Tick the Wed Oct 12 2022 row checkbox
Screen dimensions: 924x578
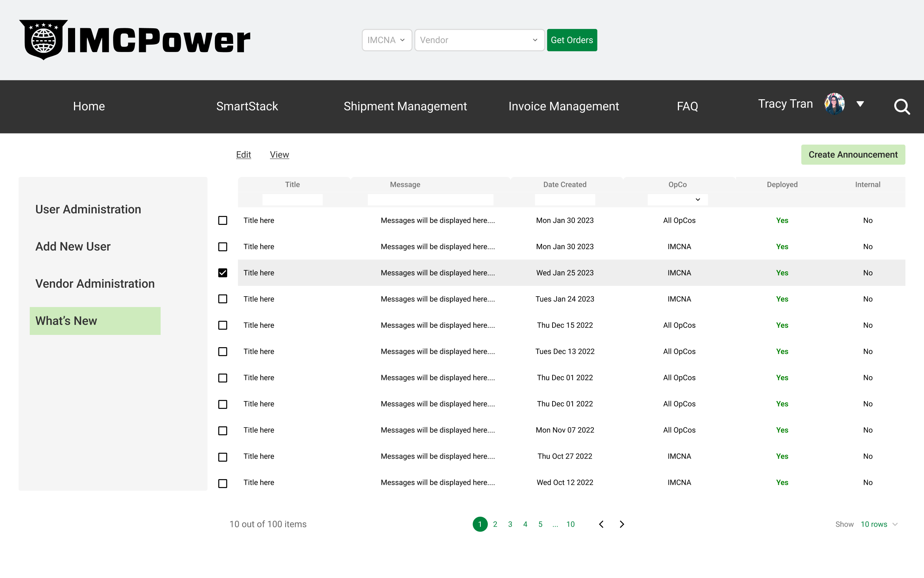click(x=222, y=483)
